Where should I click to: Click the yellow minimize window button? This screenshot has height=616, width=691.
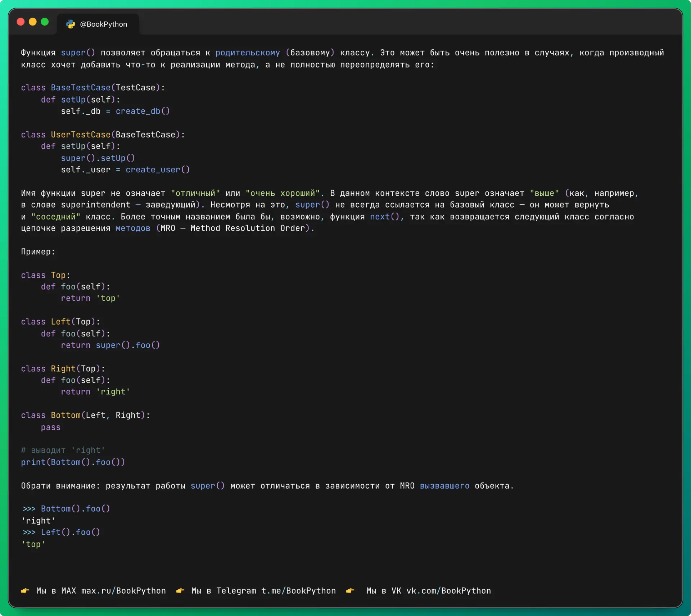(x=33, y=22)
